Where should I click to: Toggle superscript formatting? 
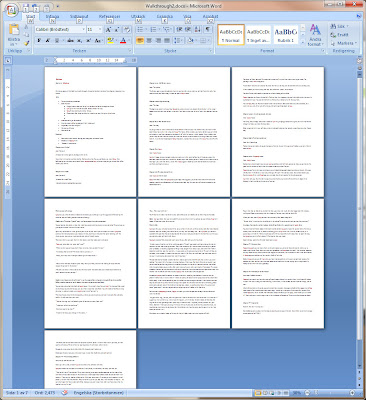[88, 41]
